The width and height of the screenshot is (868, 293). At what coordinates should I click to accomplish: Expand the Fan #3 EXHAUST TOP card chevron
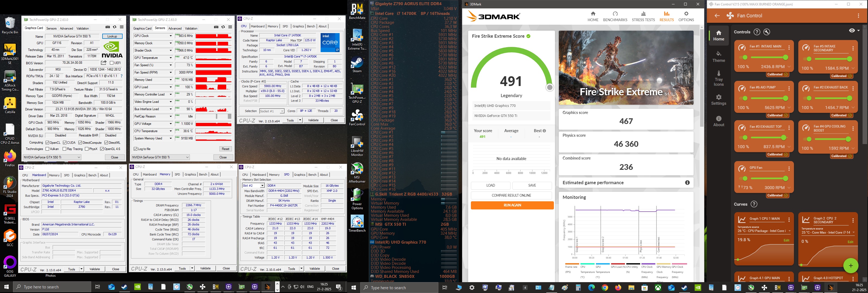click(x=789, y=147)
